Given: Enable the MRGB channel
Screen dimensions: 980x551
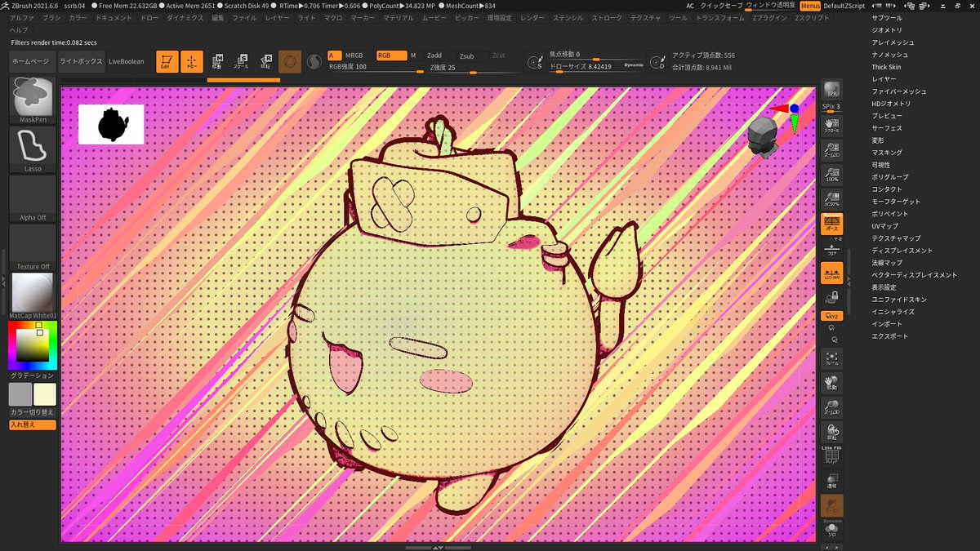Looking at the screenshot, I should coord(354,56).
